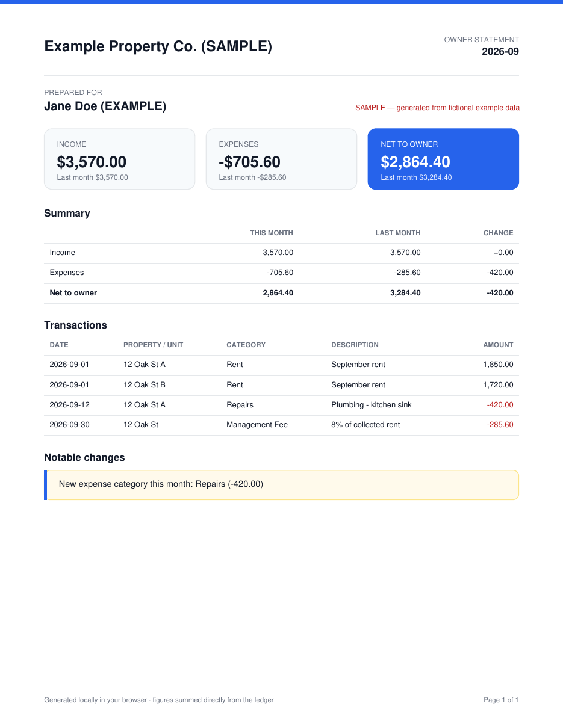Screen dimensions: 563x728
Task: Click the CHANGE column header
Action: (x=499, y=233)
